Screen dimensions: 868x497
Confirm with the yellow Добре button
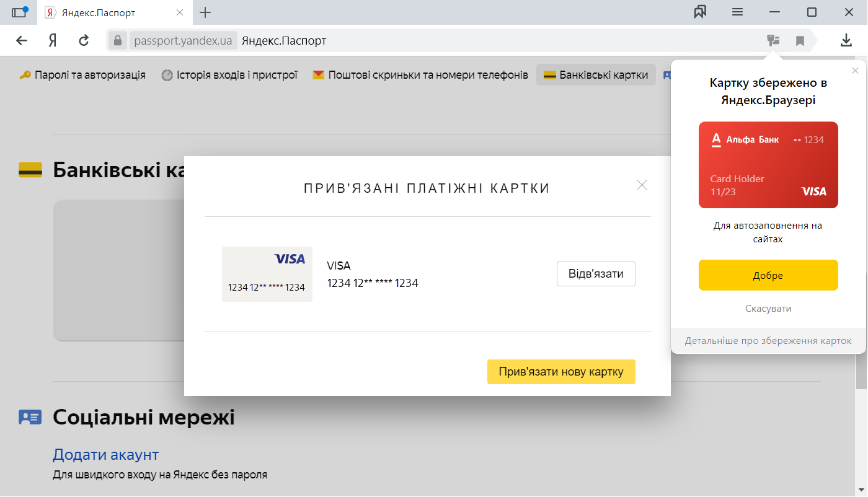coord(768,275)
